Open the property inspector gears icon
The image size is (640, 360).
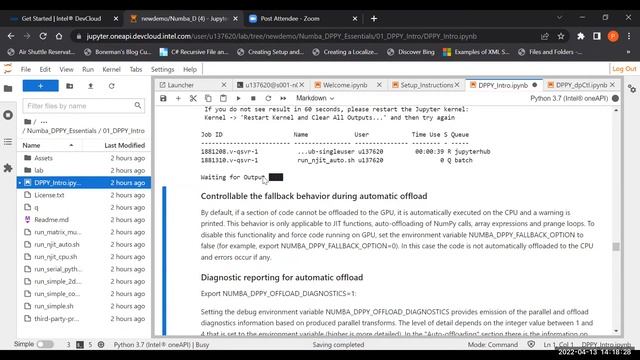[632, 89]
